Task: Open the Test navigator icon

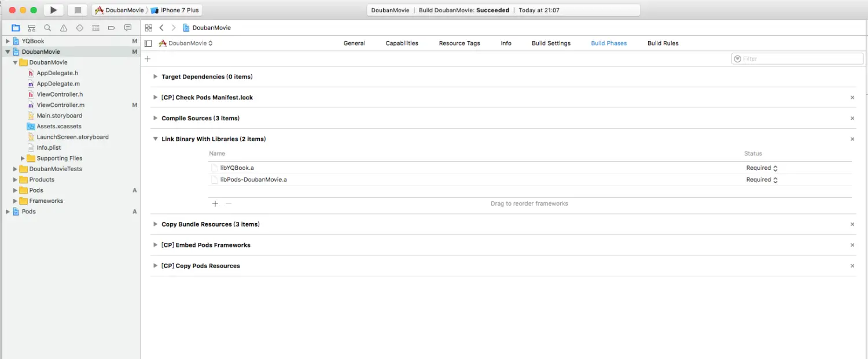Action: tap(80, 28)
